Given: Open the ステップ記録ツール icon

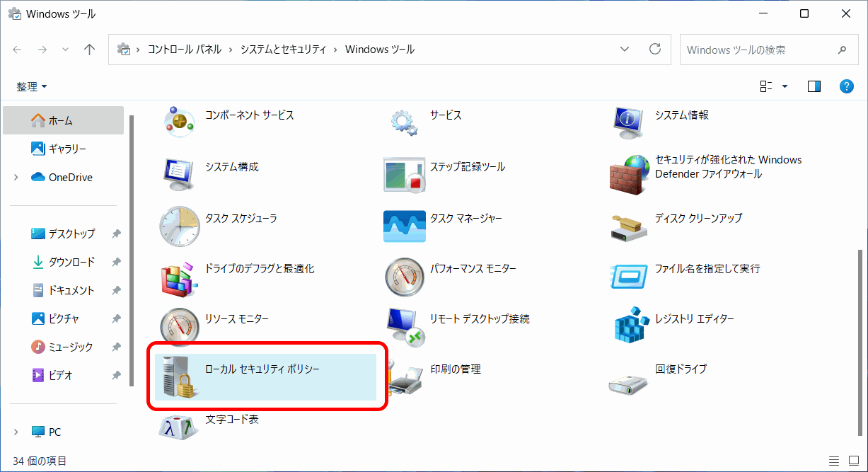Looking at the screenshot, I should click(404, 174).
